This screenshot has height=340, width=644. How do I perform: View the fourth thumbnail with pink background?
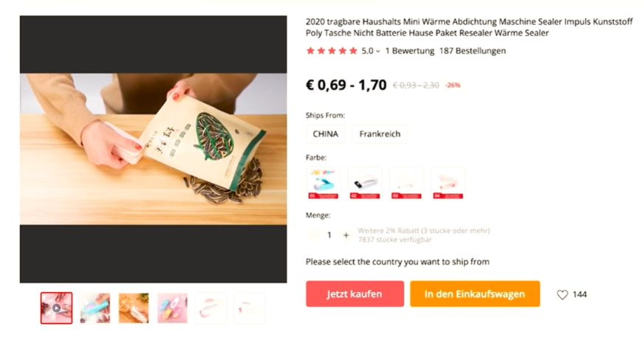click(x=172, y=308)
